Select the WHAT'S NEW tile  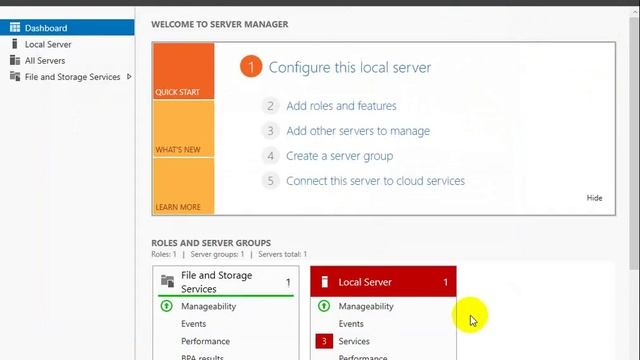coord(184,129)
